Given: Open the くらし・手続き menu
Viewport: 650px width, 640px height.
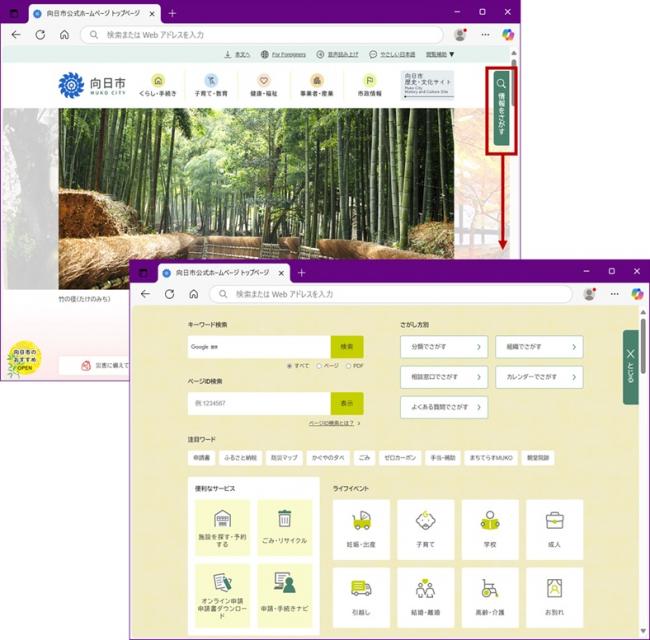Looking at the screenshot, I should [x=158, y=85].
